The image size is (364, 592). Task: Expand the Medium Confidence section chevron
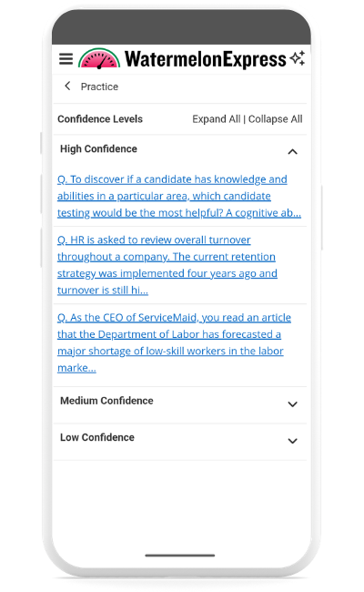click(x=292, y=404)
